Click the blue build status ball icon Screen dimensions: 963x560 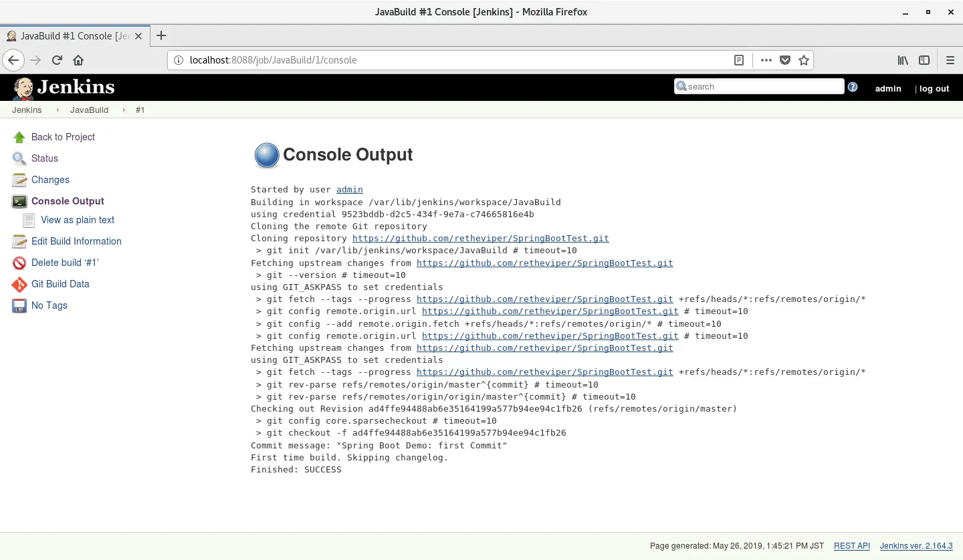[x=266, y=155]
